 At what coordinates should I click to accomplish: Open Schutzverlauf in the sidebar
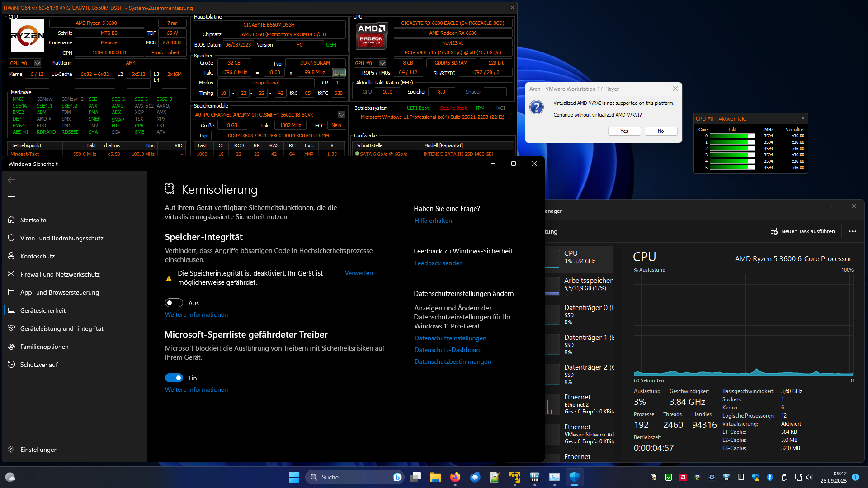pyautogui.click(x=75, y=365)
